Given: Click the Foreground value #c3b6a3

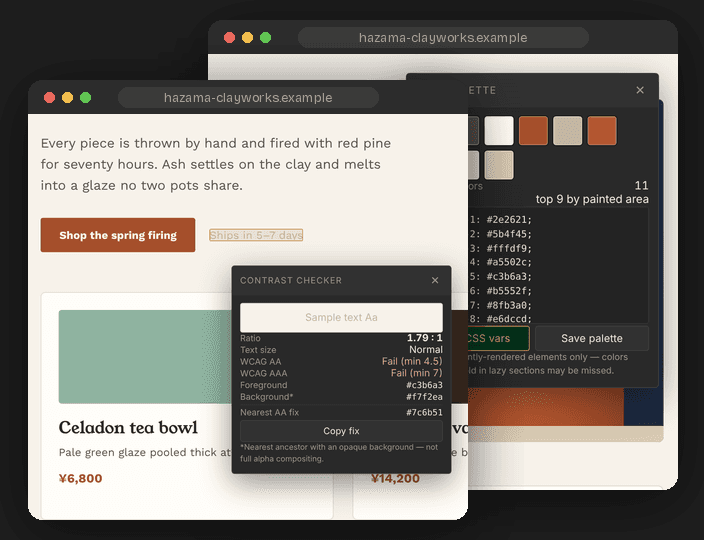Looking at the screenshot, I should [424, 385].
